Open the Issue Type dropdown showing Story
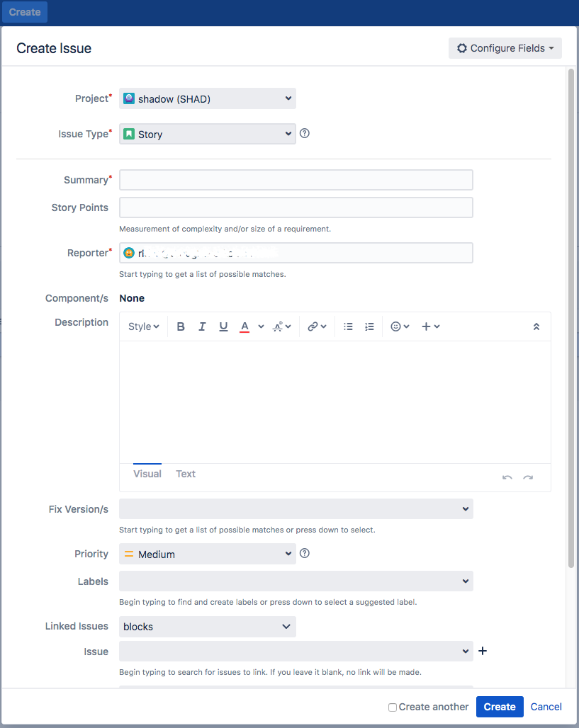Viewport: 579px width, 728px height. click(207, 133)
